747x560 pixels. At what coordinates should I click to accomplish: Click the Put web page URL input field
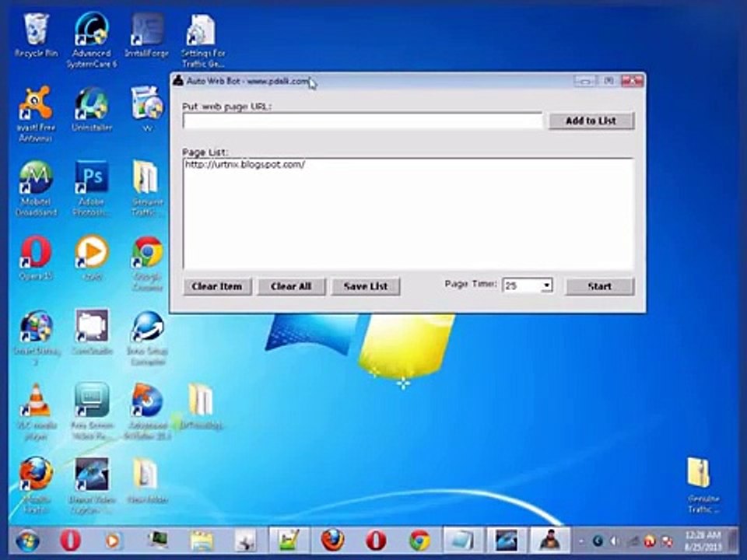tap(362, 121)
